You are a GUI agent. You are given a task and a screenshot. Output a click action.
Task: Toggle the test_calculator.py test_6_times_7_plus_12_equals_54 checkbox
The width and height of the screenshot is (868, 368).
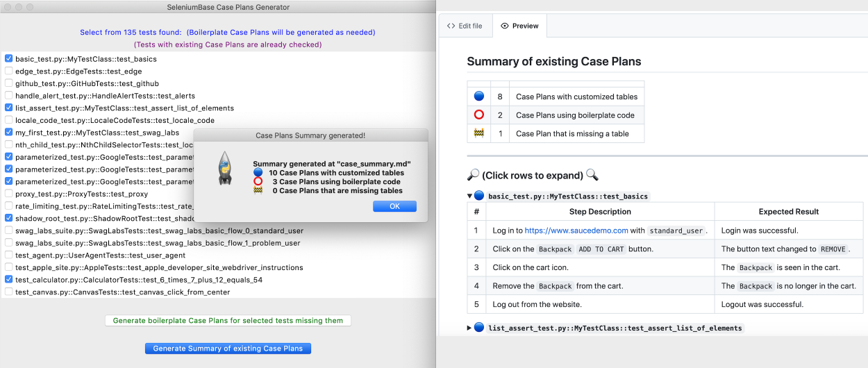coord(8,280)
